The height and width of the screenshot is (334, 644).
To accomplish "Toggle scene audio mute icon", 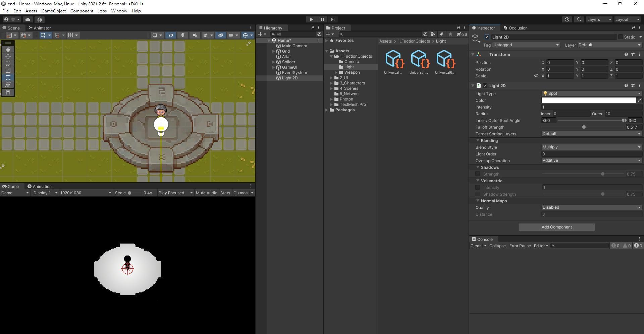I will pos(195,35).
